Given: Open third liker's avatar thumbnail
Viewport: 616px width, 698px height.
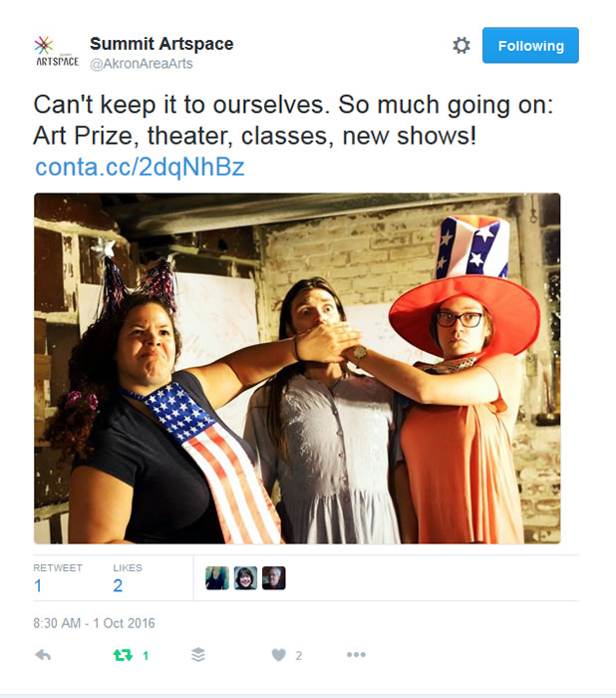Looking at the screenshot, I should 274,577.
